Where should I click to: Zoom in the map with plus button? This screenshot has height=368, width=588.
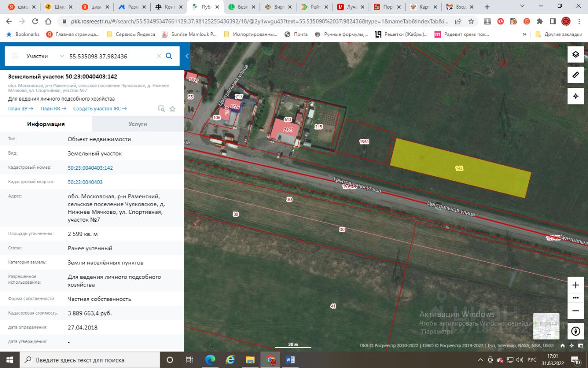coord(576,285)
